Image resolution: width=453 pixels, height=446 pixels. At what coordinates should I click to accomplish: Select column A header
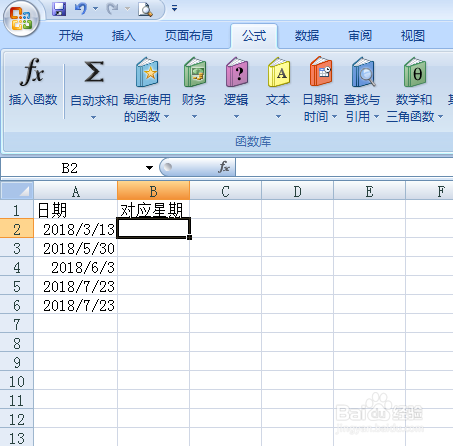(x=76, y=191)
